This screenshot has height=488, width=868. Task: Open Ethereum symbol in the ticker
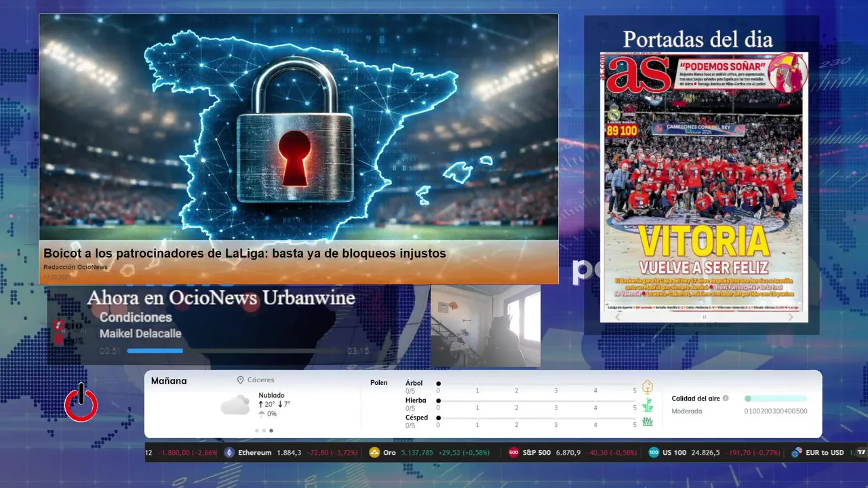[x=255, y=453]
